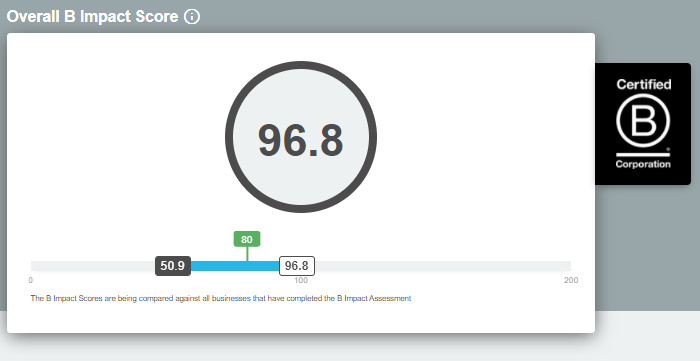Click the Certified B Corporation logo badge

coord(643,124)
